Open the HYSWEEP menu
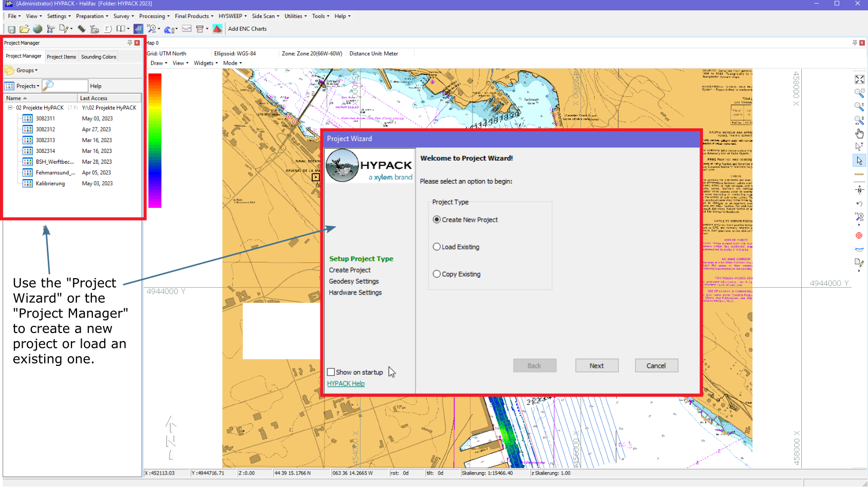The image size is (868, 487). [x=232, y=16]
